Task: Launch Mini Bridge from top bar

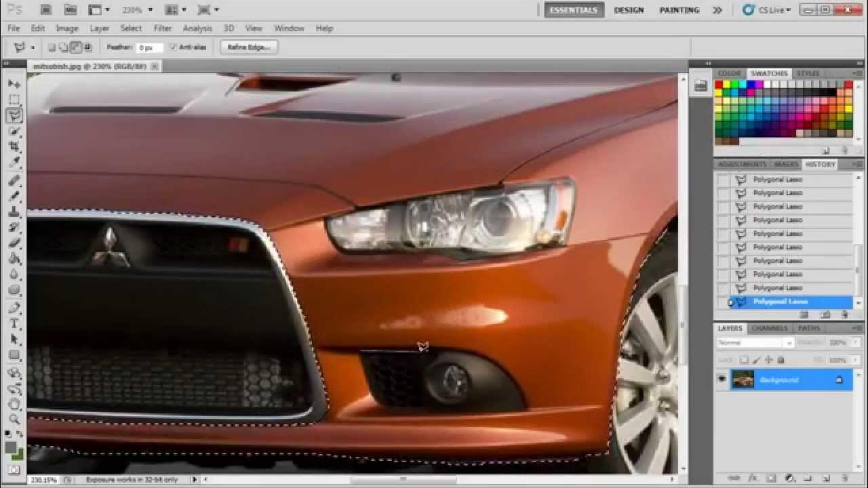Action: pyautogui.click(x=71, y=10)
